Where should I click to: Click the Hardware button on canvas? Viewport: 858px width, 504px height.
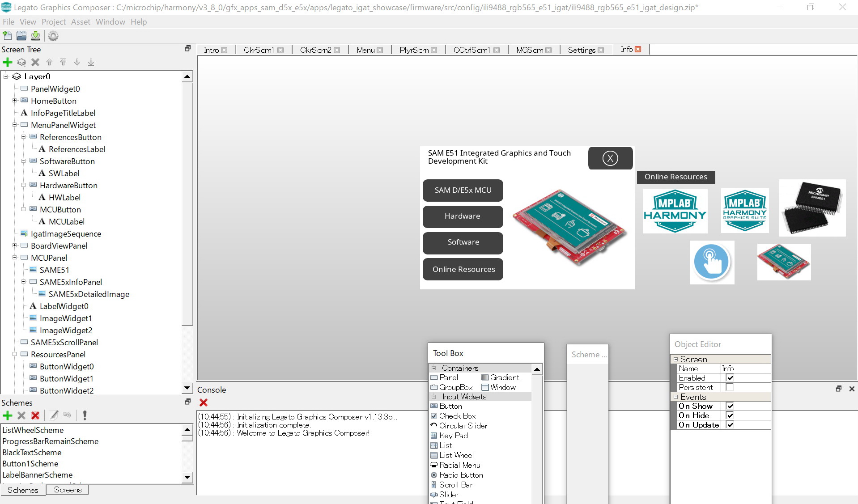coord(463,216)
